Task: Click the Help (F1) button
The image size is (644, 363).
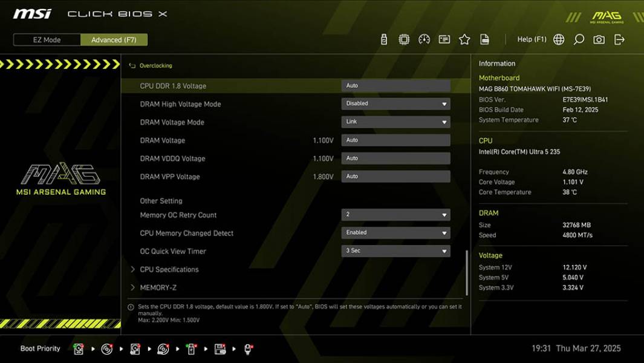Action: (532, 39)
